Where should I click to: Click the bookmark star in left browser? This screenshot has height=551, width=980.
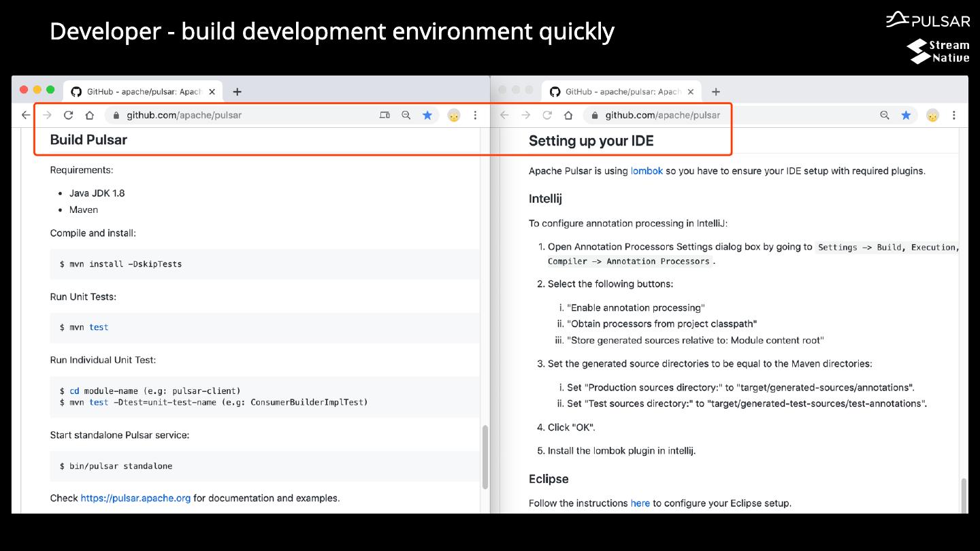pyautogui.click(x=427, y=116)
